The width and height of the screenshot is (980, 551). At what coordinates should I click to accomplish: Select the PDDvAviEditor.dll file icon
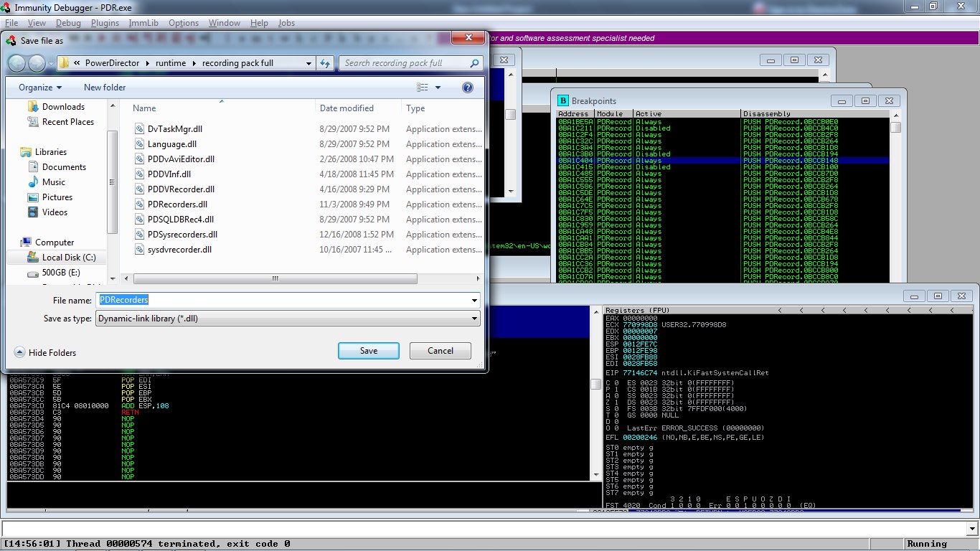point(140,159)
